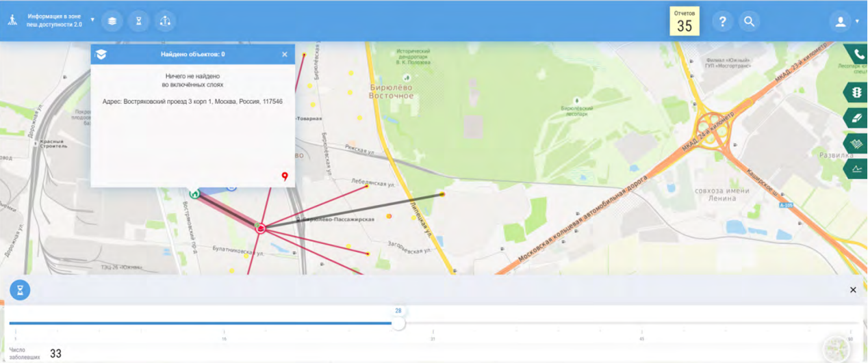Open the comparison scales tool
Screen dimensions: 868x363
pos(165,21)
